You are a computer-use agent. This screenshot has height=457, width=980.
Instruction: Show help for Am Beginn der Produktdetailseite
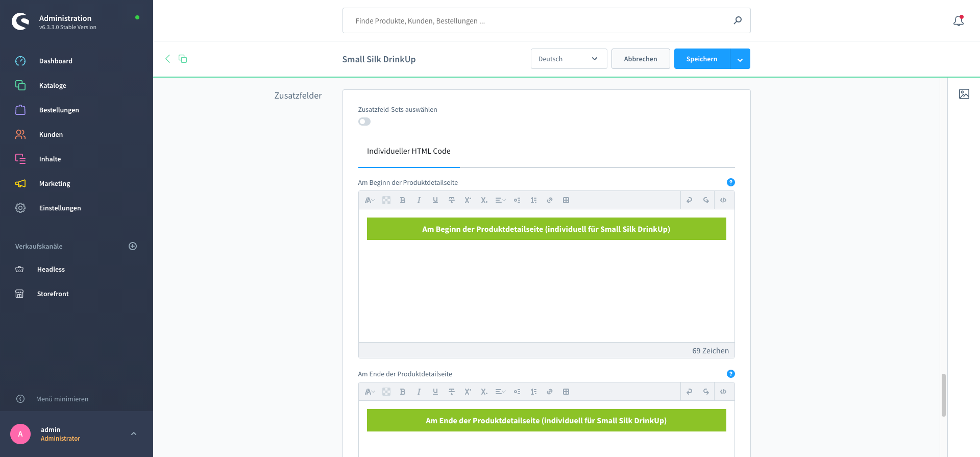click(x=730, y=182)
